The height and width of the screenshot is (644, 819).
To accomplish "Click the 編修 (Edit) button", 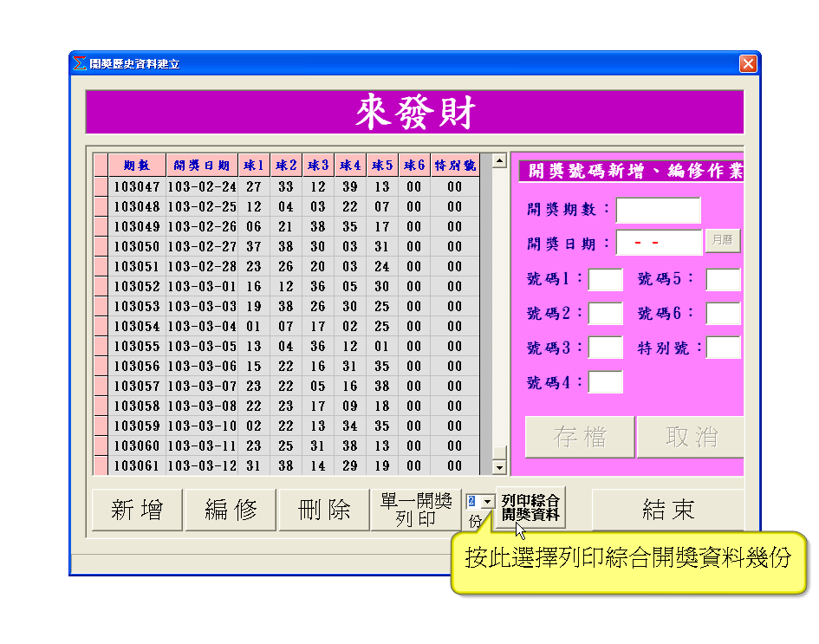I will (x=231, y=510).
